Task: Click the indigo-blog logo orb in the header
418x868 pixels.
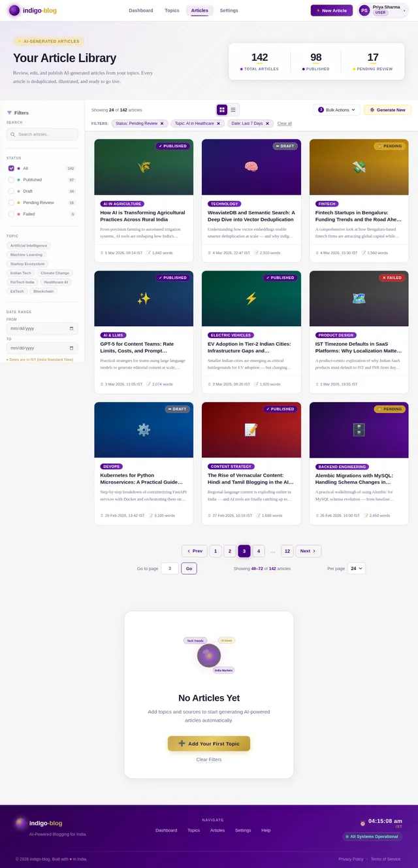Action: pyautogui.click(x=14, y=10)
